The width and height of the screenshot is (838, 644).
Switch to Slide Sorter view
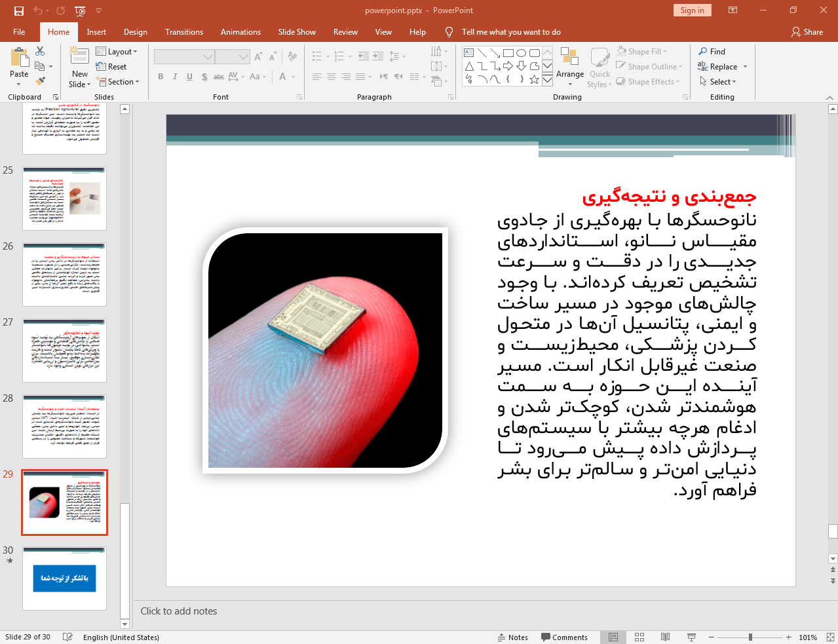point(639,637)
